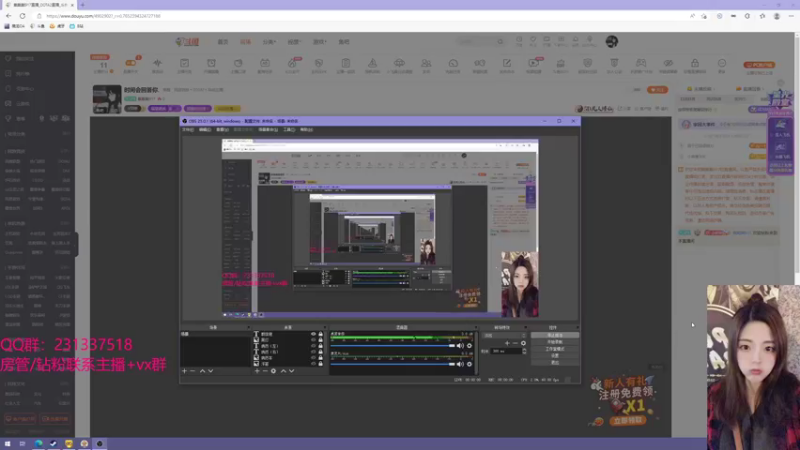The height and width of the screenshot is (450, 800).
Task: Move the selected source down
Action: pyautogui.click(x=292, y=371)
